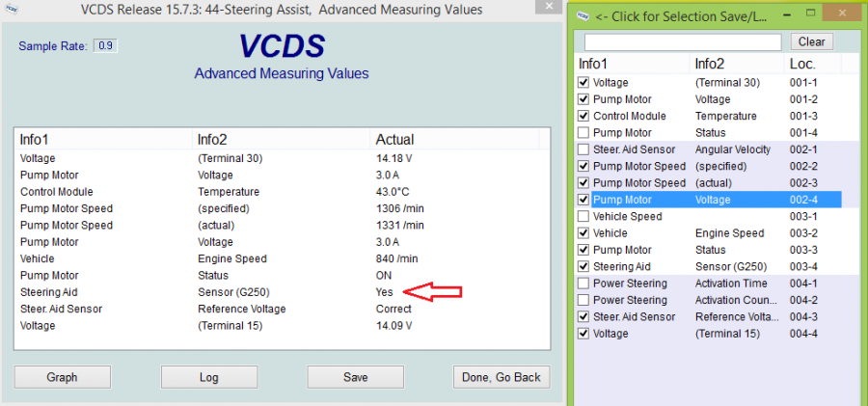Disable the Vehicle Engine Speed checkbox 003-2
Screen dimensions: 868x406
click(x=583, y=233)
